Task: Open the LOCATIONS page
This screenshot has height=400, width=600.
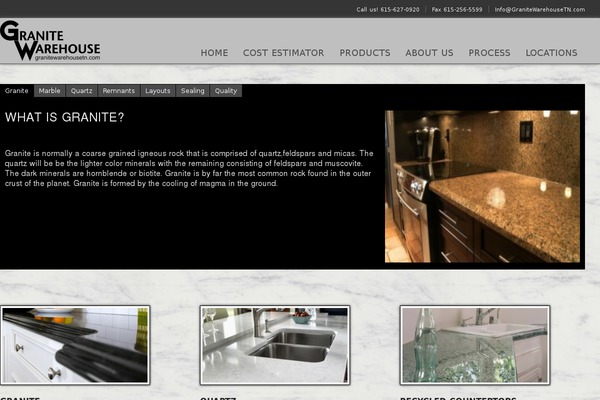Action: (x=551, y=53)
